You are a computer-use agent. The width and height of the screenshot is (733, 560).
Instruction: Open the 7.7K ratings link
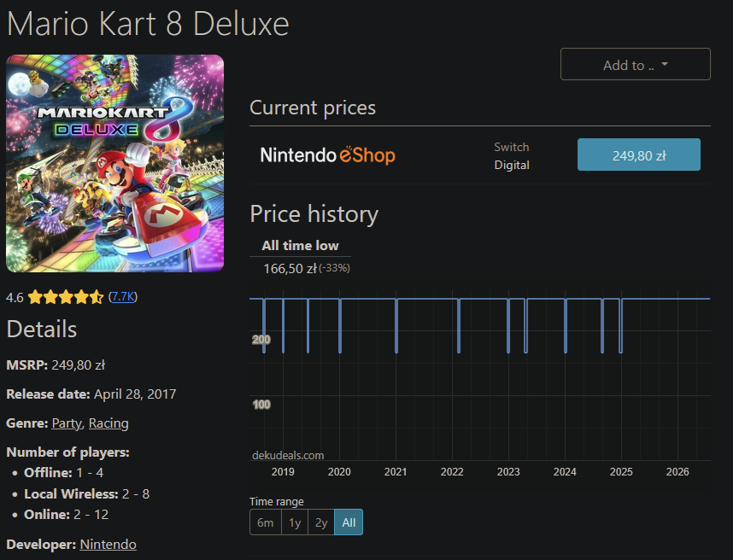[x=123, y=296]
